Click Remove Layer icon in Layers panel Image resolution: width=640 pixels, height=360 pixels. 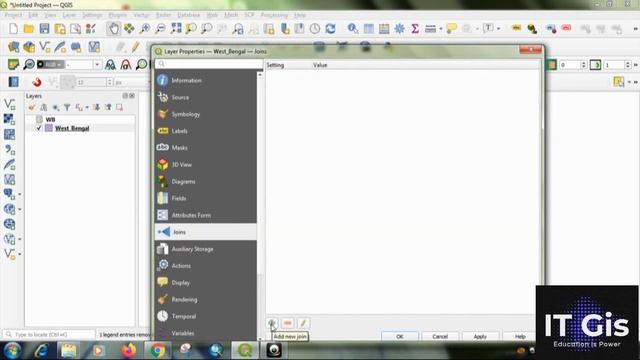tap(120, 107)
